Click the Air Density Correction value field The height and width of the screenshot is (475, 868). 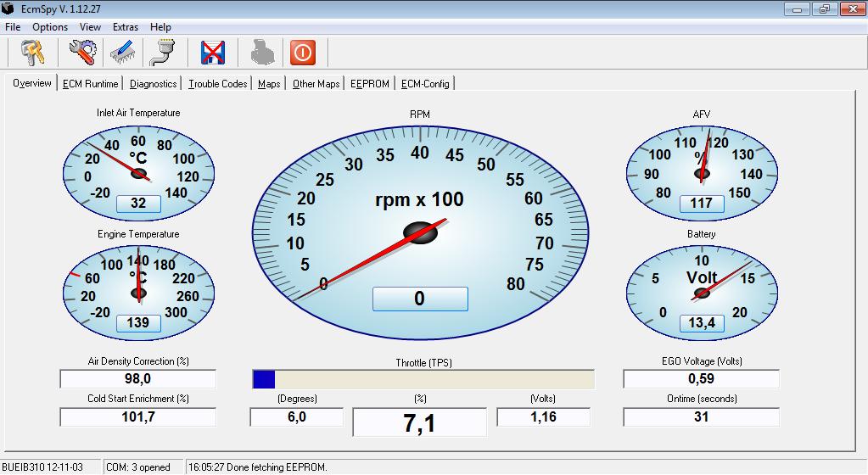pyautogui.click(x=138, y=379)
